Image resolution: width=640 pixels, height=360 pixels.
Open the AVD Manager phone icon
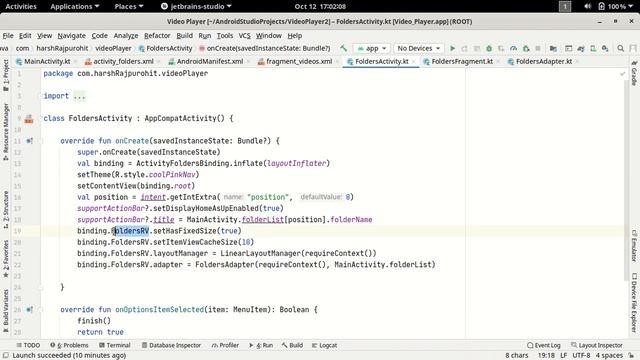[593, 48]
